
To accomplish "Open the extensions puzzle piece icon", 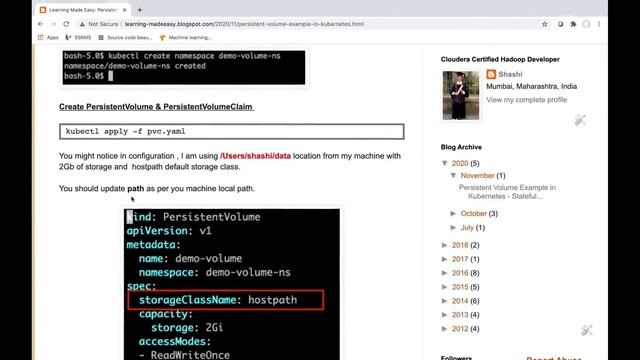I will point(573,24).
